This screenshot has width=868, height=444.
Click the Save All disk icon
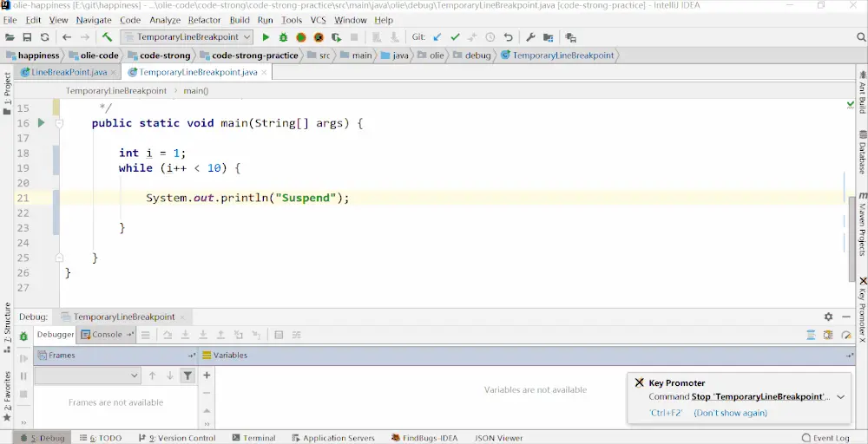[27, 37]
